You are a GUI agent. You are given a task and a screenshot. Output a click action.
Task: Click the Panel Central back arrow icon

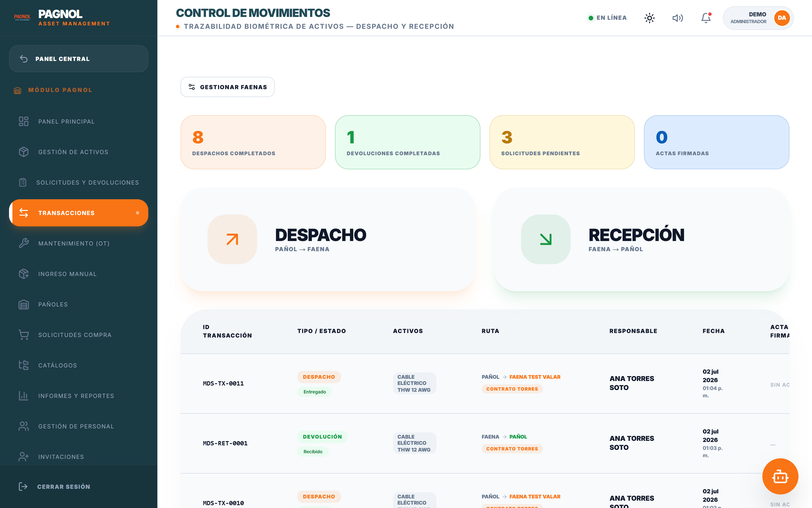(23, 59)
